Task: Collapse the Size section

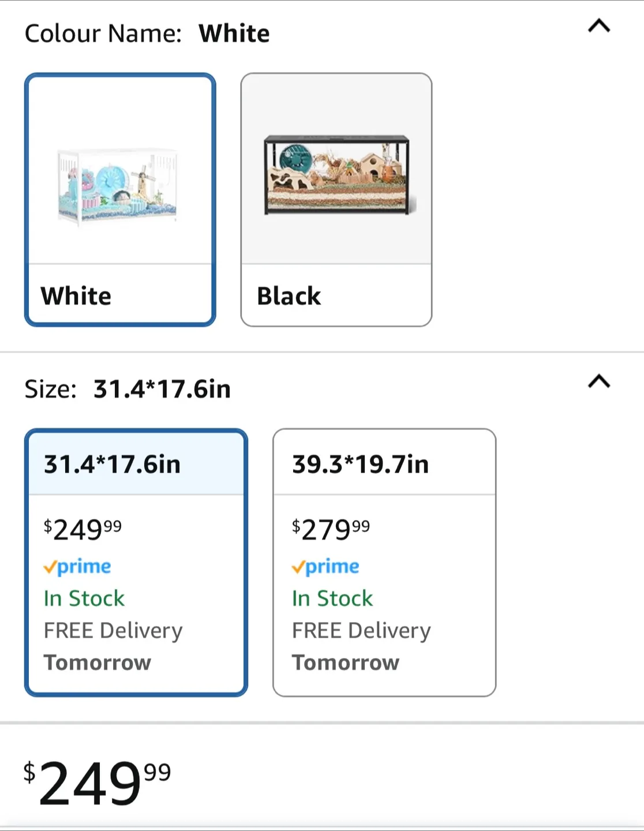Action: point(598,382)
